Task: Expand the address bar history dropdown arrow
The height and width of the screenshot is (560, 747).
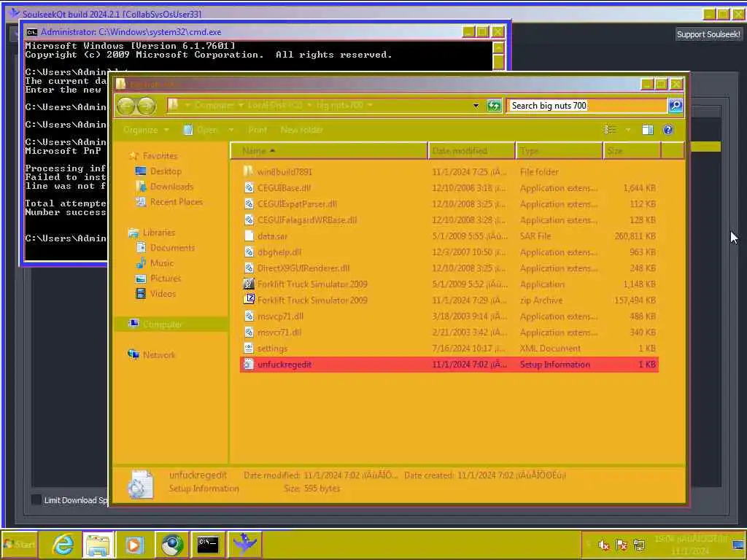Action: pos(476,106)
